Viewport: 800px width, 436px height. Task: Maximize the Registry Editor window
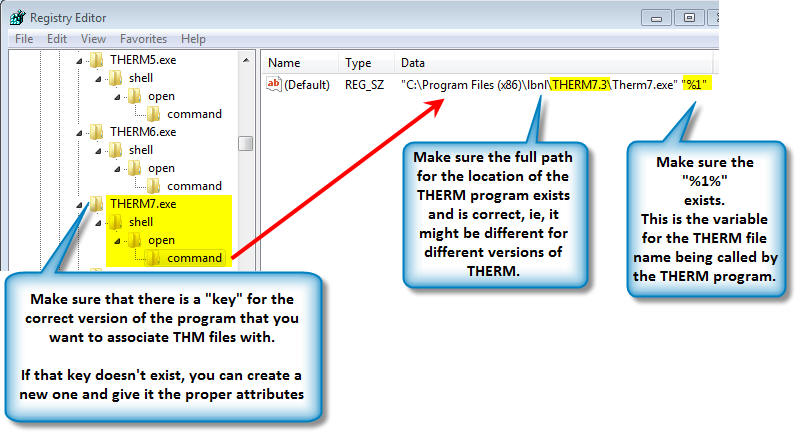point(689,18)
